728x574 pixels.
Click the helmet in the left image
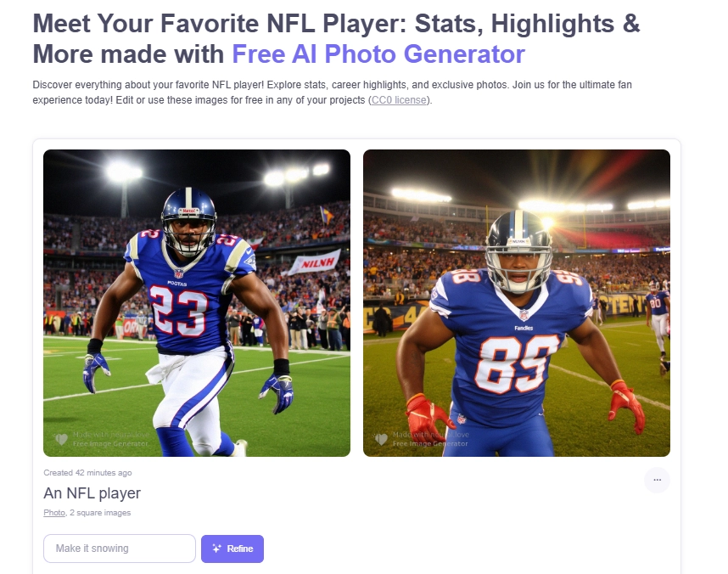[x=188, y=215]
